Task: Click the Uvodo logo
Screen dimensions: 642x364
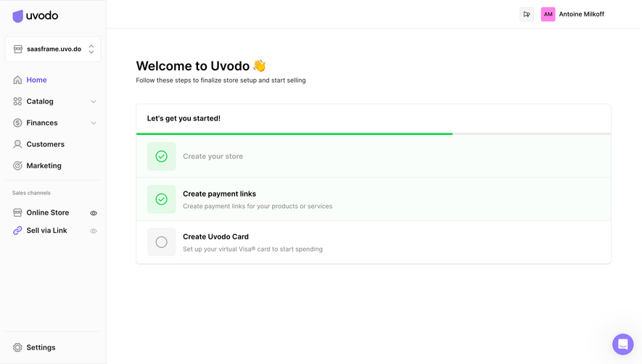Action: click(x=36, y=16)
